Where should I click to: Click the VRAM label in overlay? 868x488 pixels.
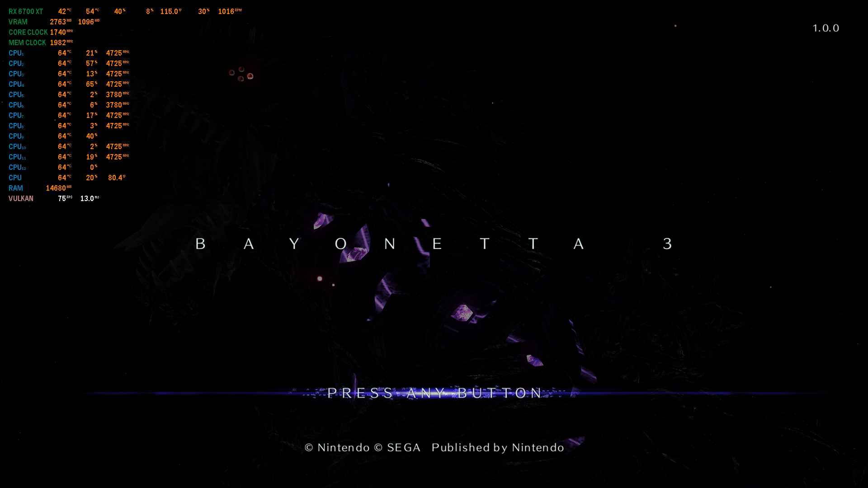(18, 22)
